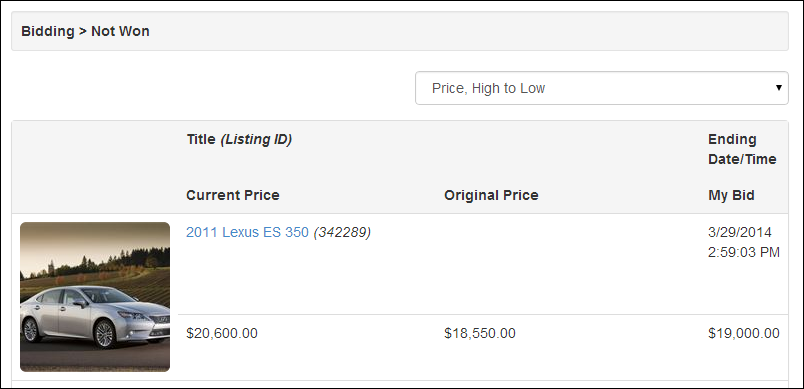Click the Current Price column header

pos(233,195)
